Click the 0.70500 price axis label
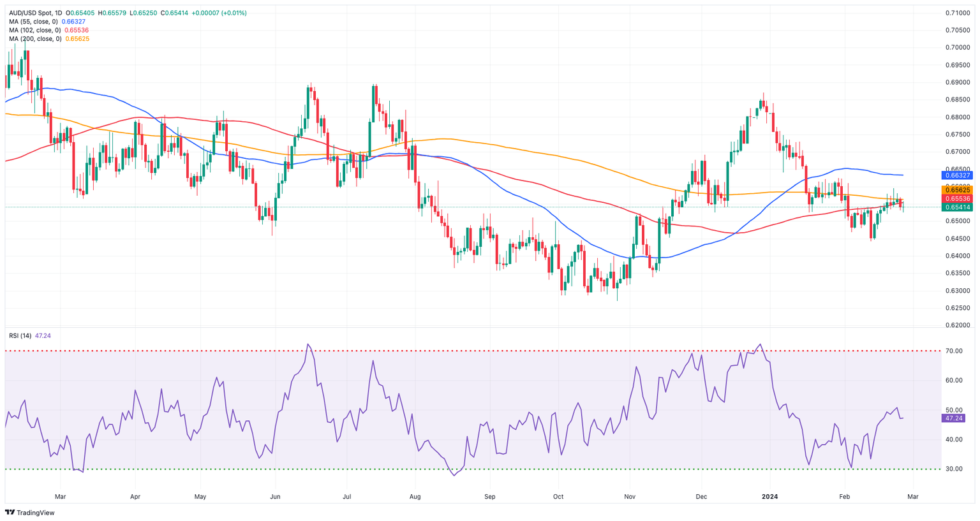This screenshot has height=521, width=980. 958,30
